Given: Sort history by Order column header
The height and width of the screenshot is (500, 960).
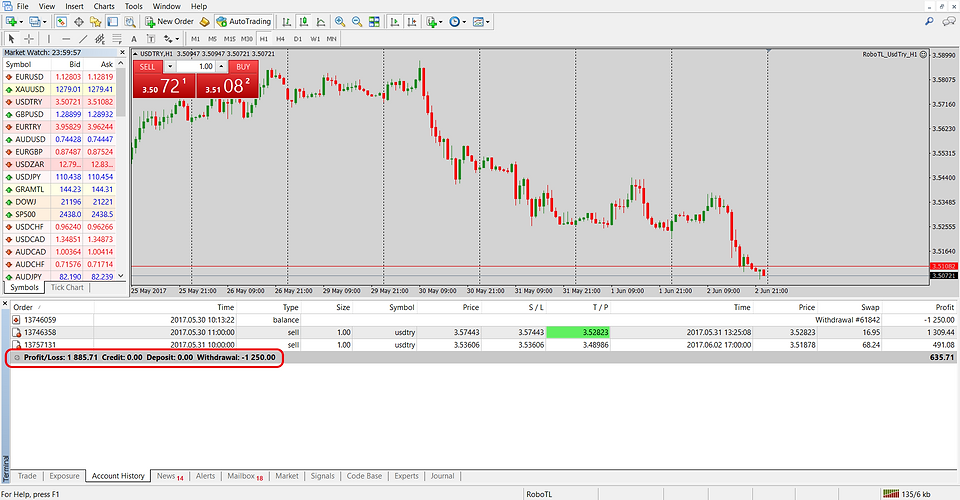Looking at the screenshot, I should tap(23, 307).
